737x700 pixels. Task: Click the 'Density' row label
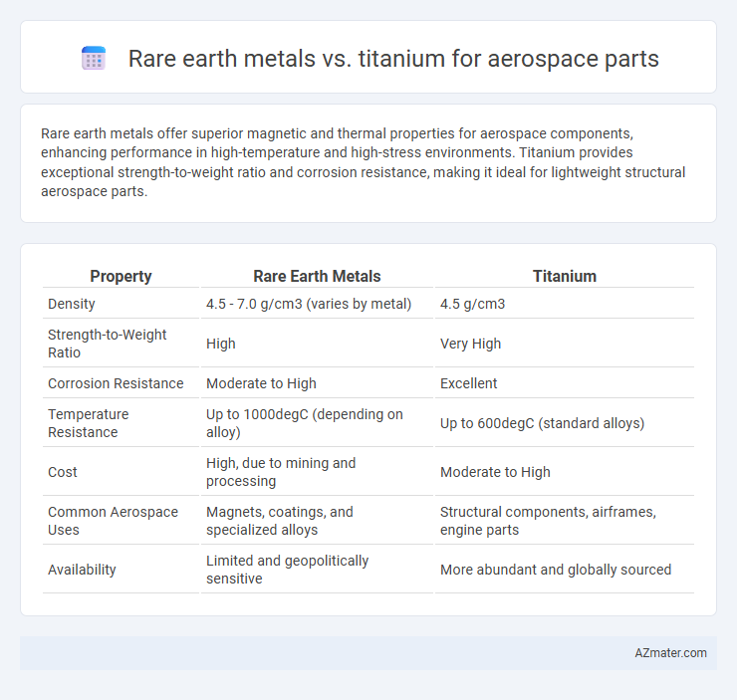point(72,304)
